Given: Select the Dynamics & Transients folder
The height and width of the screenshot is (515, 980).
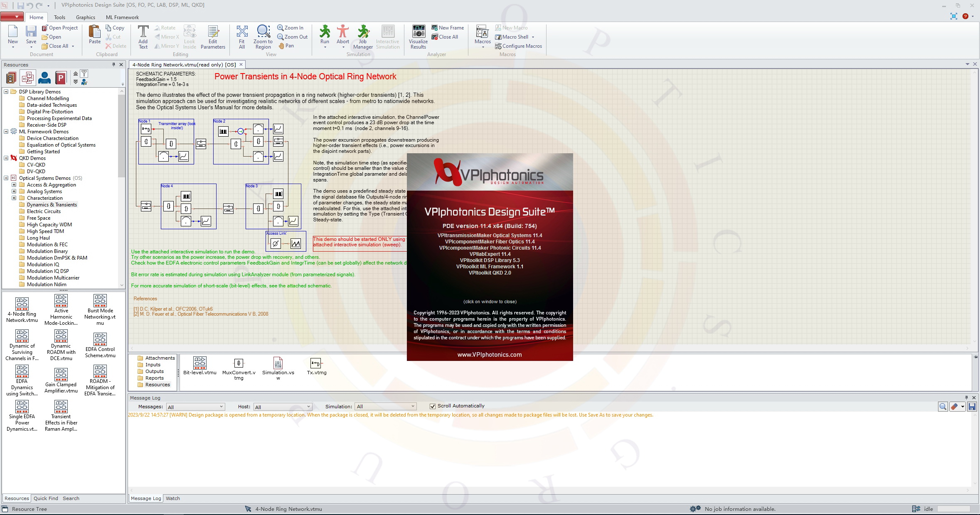Looking at the screenshot, I should tap(52, 205).
